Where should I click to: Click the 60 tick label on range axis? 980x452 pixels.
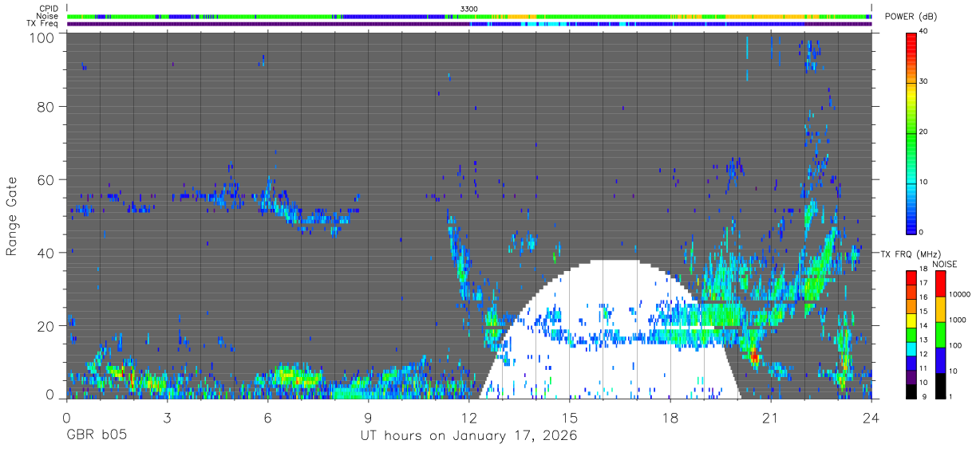point(45,179)
